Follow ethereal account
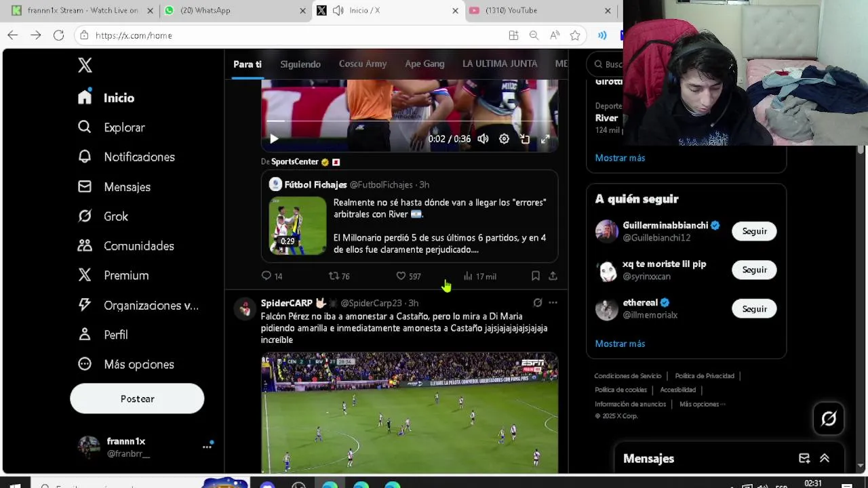 tap(754, 308)
